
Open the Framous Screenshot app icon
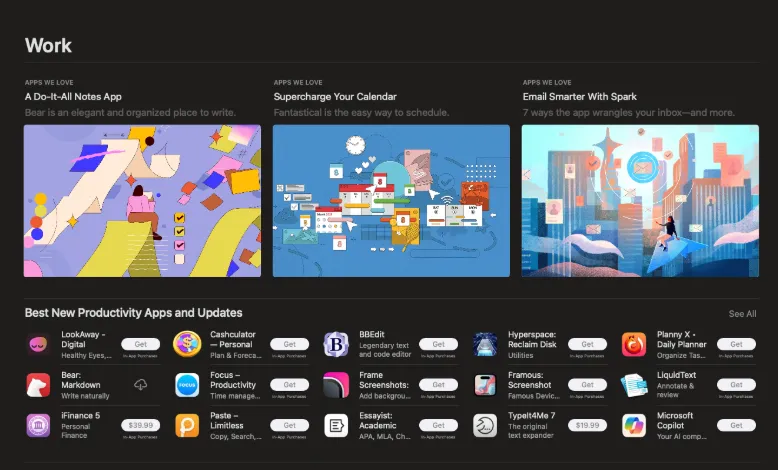click(485, 385)
